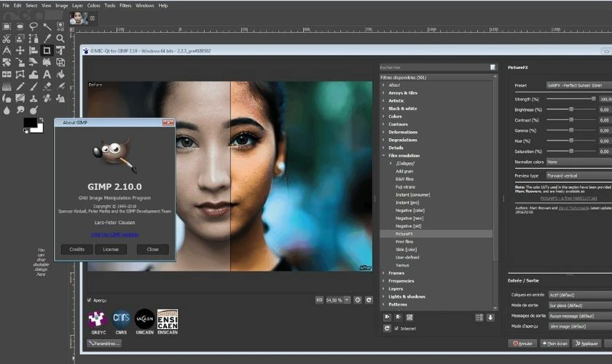Select the Gradient tool
Image resolution: width=612 pixels, height=364 pixels.
coord(7,86)
